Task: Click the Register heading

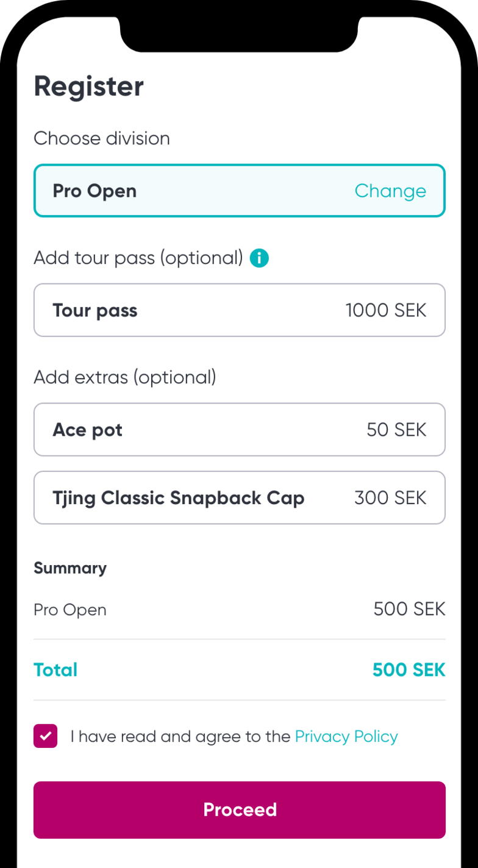Action: coord(89,87)
